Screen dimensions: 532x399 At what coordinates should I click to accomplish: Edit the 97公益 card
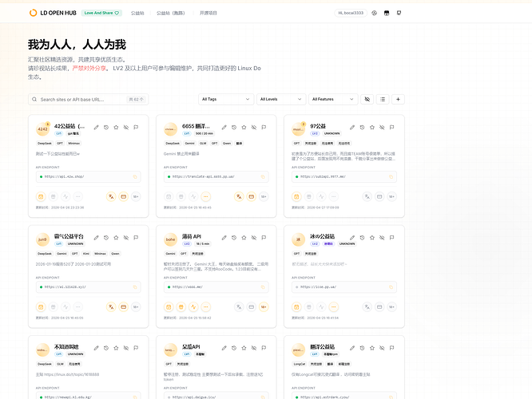click(x=352, y=128)
